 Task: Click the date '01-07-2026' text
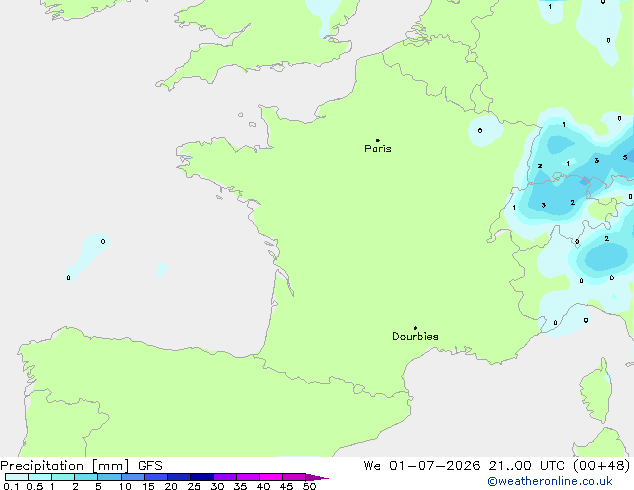[435, 466]
